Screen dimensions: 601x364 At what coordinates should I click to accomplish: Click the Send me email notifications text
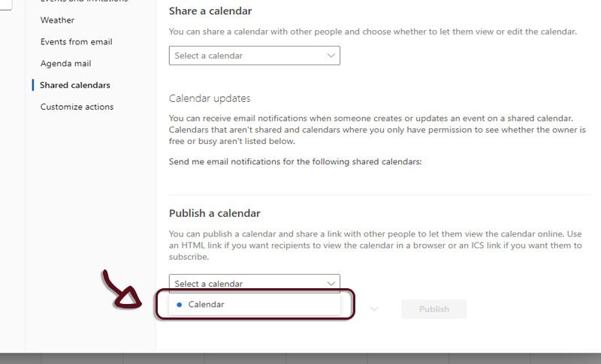pyautogui.click(x=294, y=162)
